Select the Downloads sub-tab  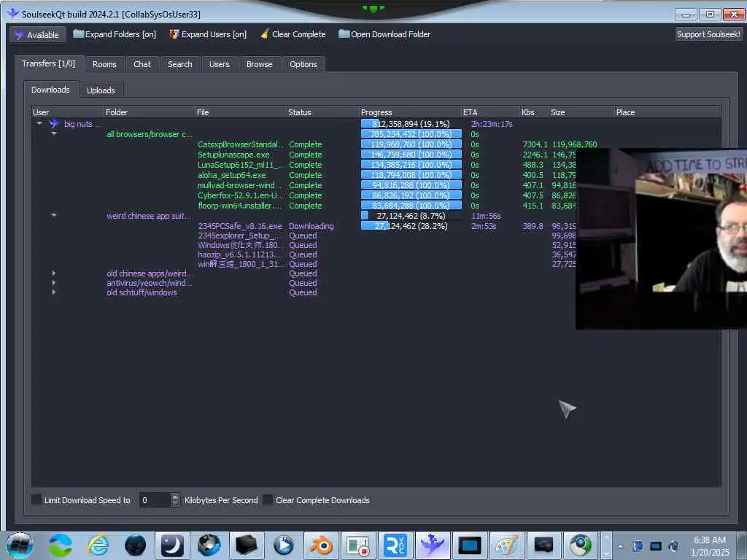tap(50, 90)
